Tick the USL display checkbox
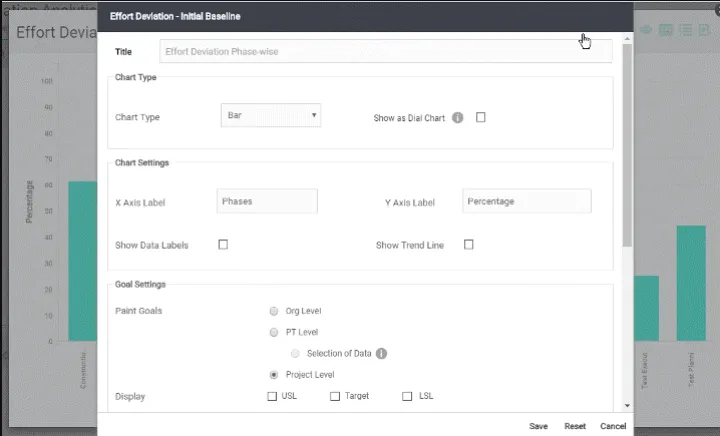The width and height of the screenshot is (720, 436). click(272, 396)
